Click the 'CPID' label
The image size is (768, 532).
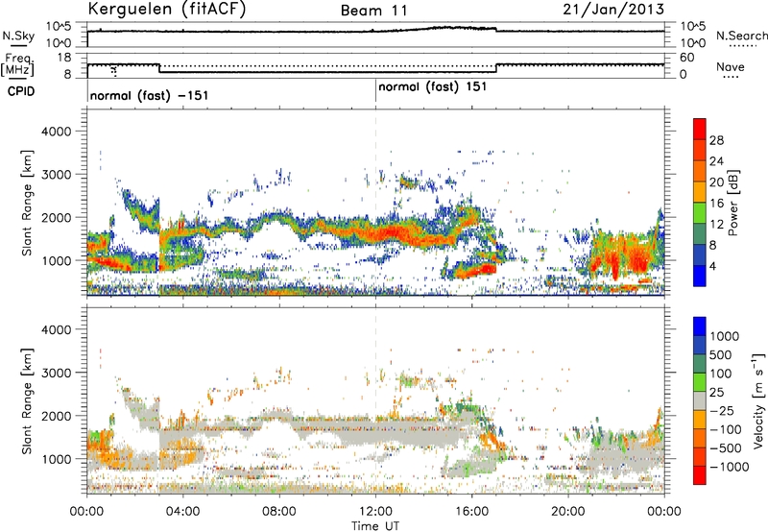point(21,91)
